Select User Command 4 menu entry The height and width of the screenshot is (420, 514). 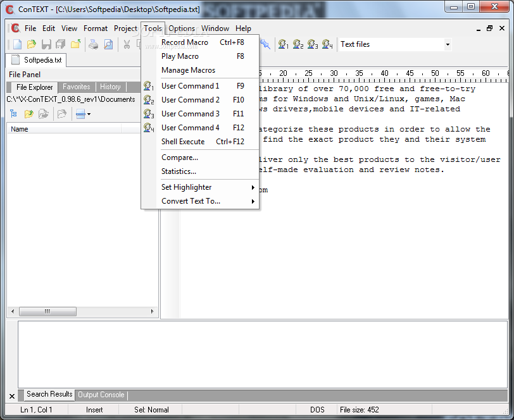(200, 127)
